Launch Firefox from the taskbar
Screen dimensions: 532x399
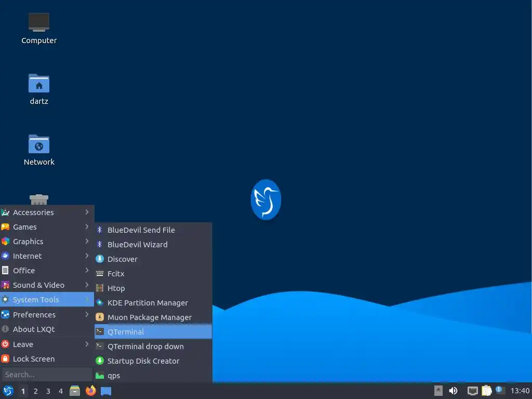pyautogui.click(x=90, y=391)
